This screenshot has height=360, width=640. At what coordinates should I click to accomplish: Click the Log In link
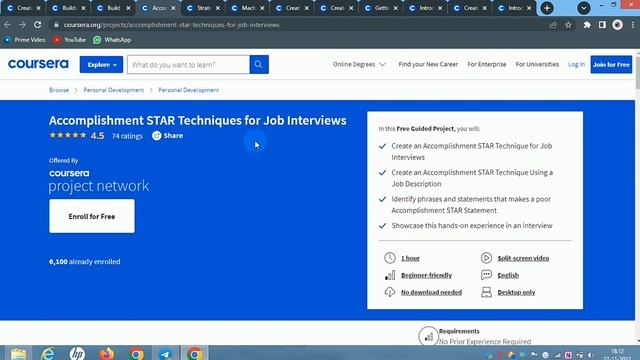pos(576,64)
